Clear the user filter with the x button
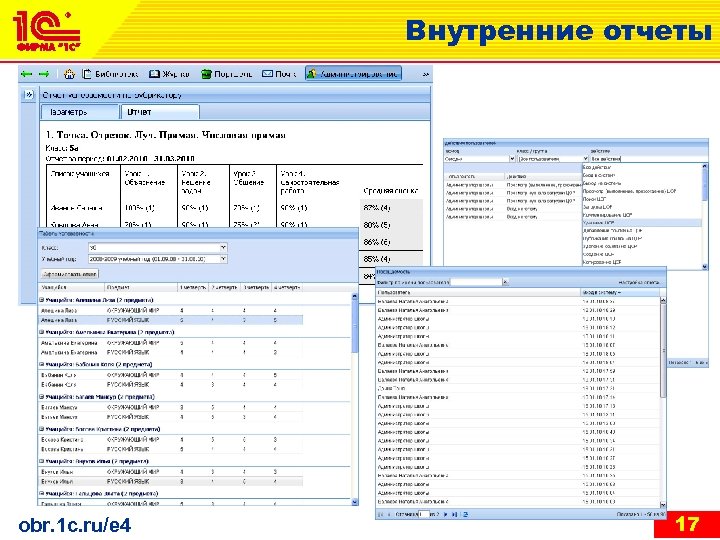Image resolution: width=720 pixels, height=540 pixels. click(506, 282)
